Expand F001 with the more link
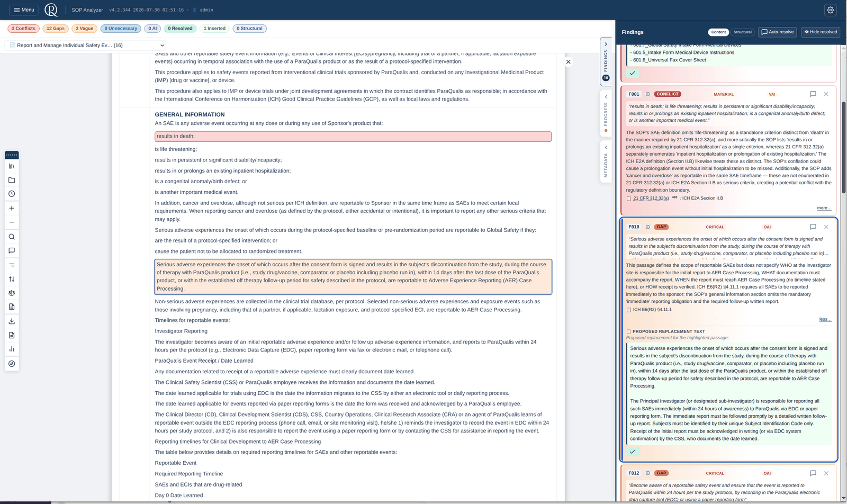 click(824, 208)
